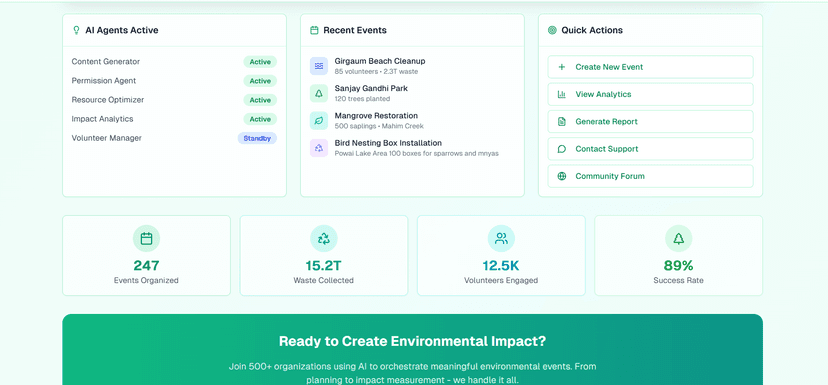
Task: Click the Active badge for Resource Optimizer
Action: click(x=260, y=100)
